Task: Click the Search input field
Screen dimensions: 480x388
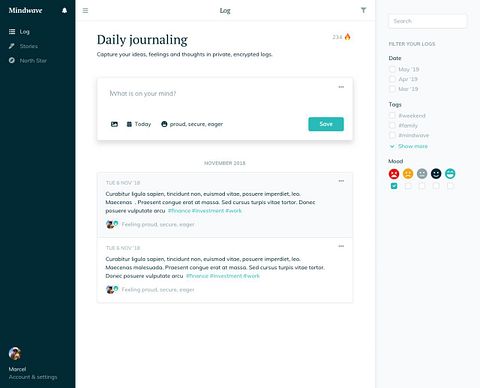Action: click(x=428, y=21)
